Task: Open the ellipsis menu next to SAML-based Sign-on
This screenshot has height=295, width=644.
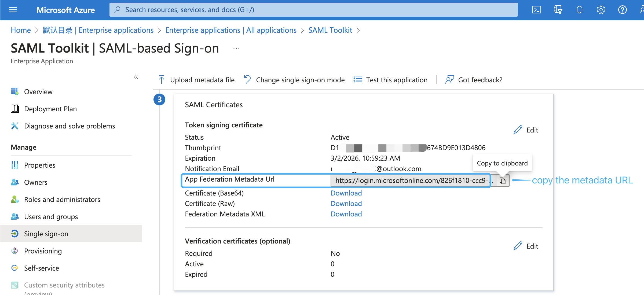Action: point(236,48)
